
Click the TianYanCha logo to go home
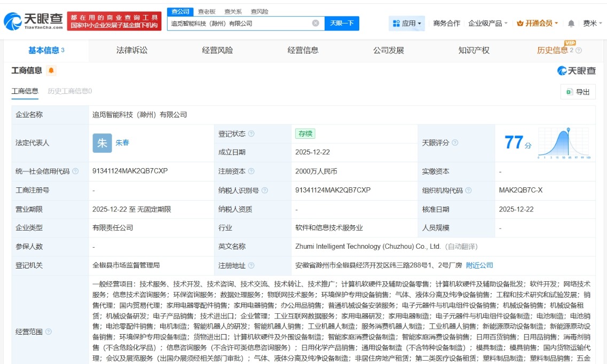click(33, 21)
